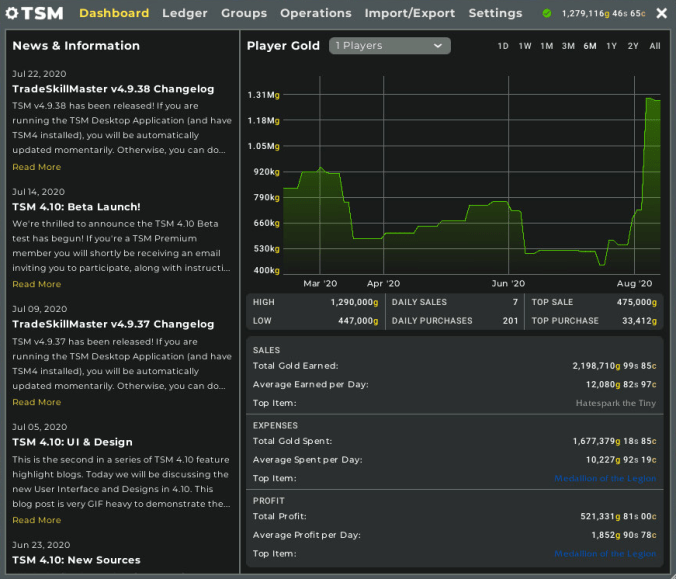Read More on v4.9.37 Changelog

click(x=37, y=402)
